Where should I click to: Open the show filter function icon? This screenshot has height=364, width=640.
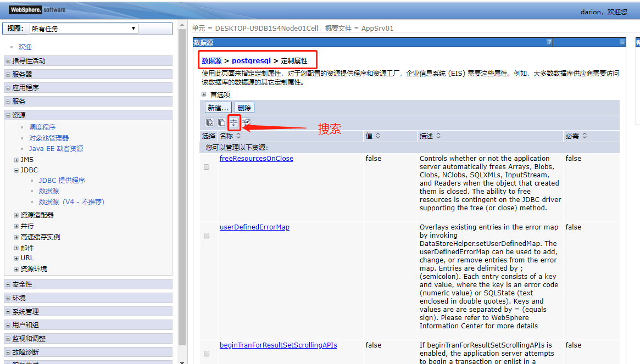coord(234,122)
